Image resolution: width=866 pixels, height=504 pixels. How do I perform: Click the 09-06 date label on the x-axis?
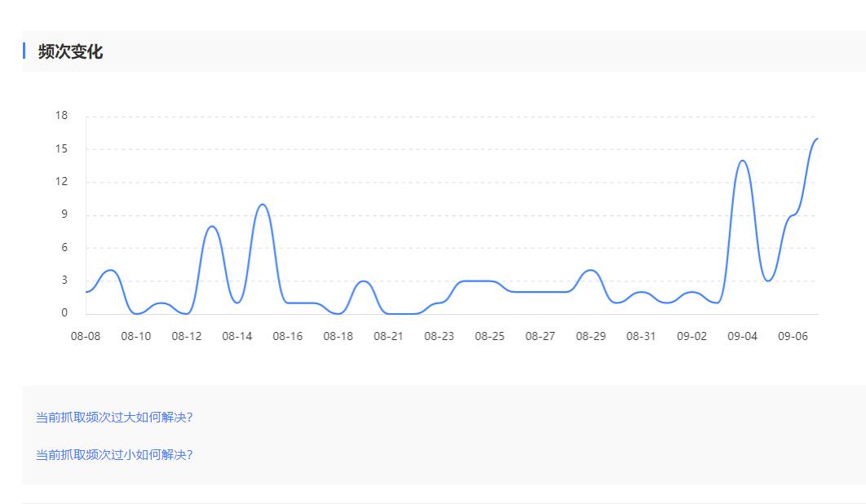click(793, 336)
